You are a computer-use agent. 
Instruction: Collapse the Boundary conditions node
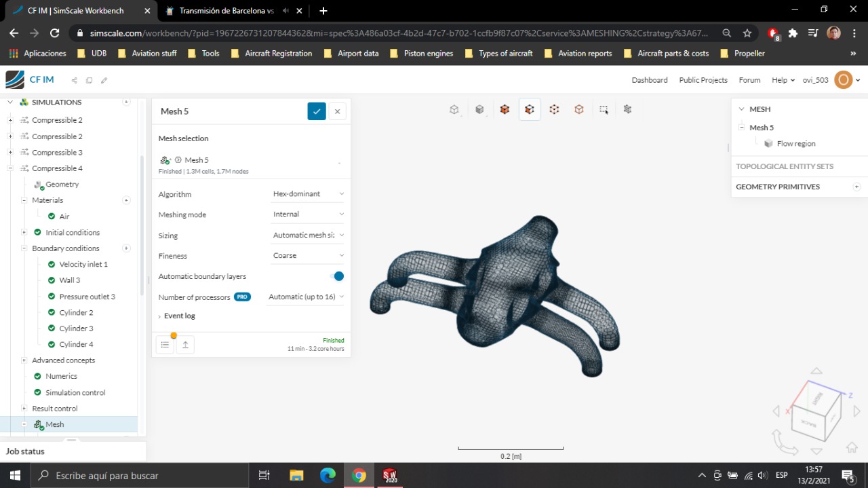click(x=24, y=248)
